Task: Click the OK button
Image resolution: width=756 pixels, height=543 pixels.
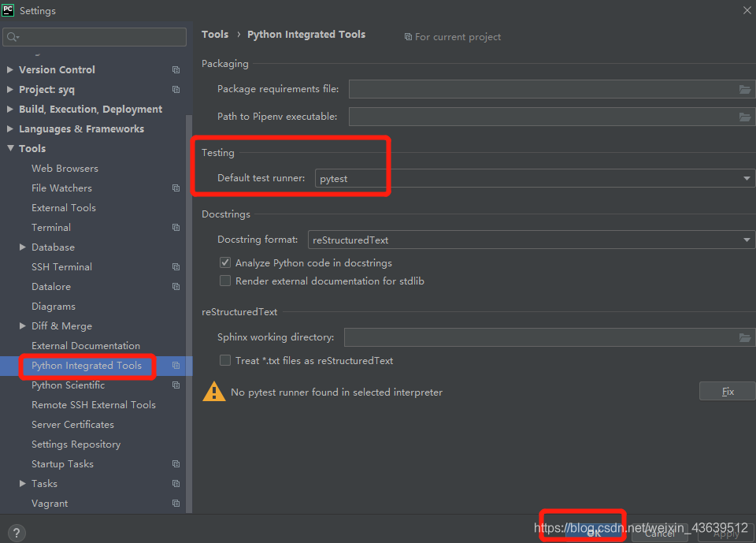Action: [x=595, y=533]
